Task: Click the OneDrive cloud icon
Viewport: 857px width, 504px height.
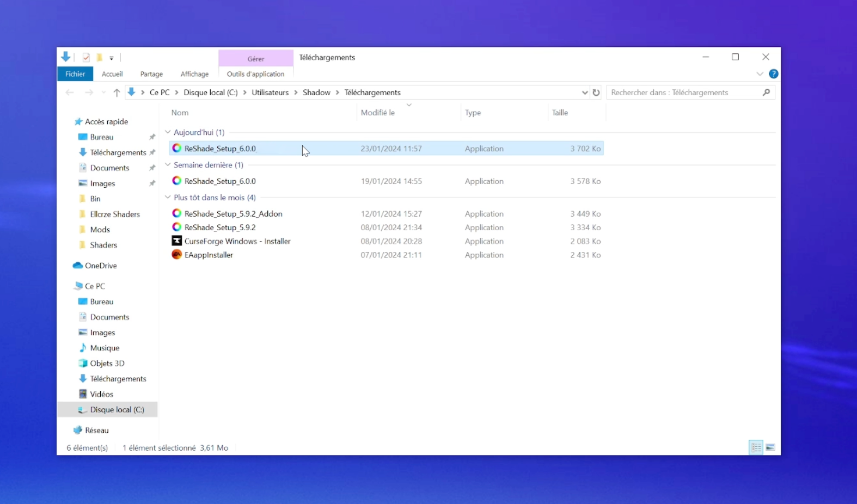Action: 78,266
